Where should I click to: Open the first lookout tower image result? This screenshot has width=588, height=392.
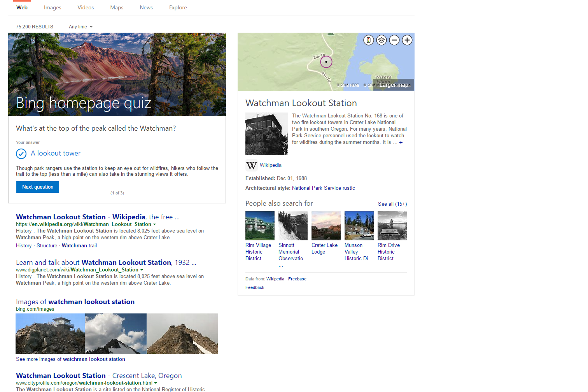(x=50, y=334)
